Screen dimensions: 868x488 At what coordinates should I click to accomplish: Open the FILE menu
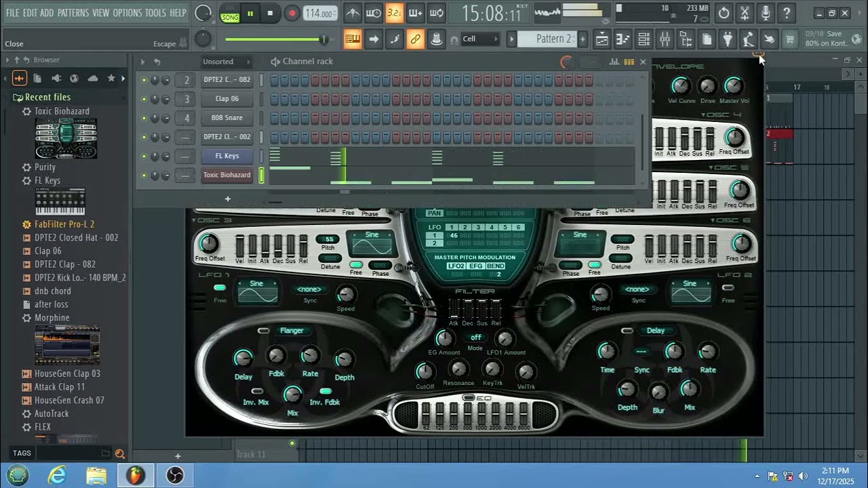pos(12,13)
